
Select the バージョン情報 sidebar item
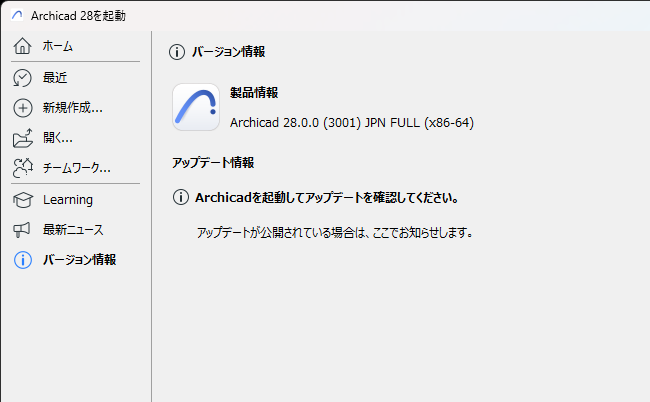79,260
